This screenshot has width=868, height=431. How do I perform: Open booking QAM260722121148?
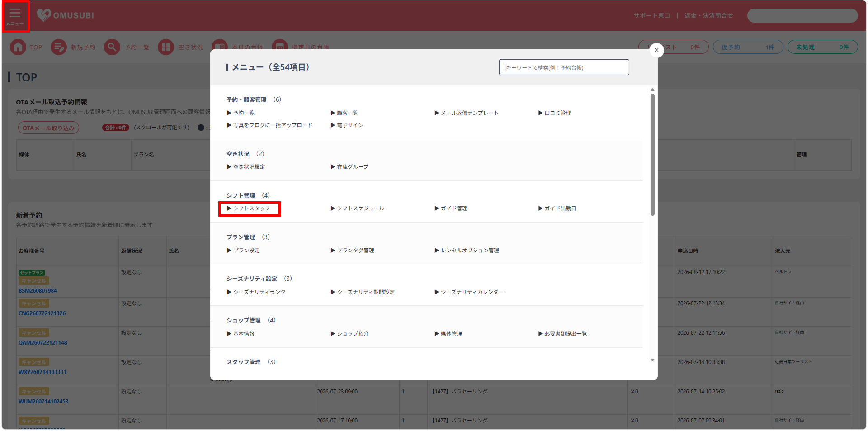coord(42,343)
